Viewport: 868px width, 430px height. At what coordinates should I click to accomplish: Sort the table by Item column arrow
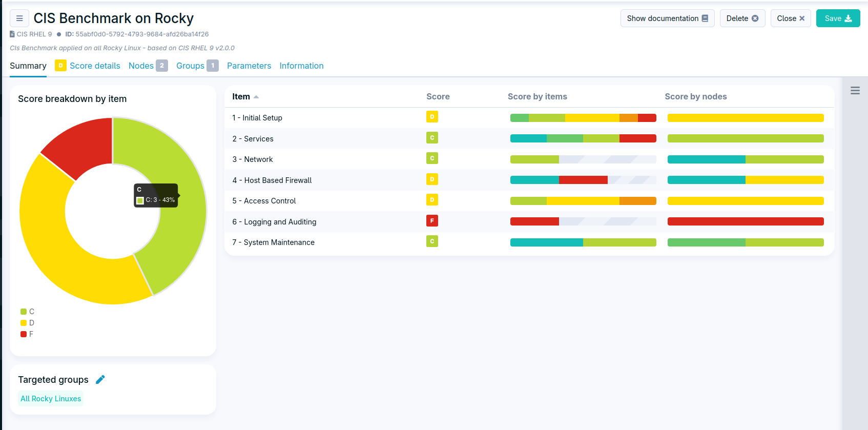(x=256, y=97)
